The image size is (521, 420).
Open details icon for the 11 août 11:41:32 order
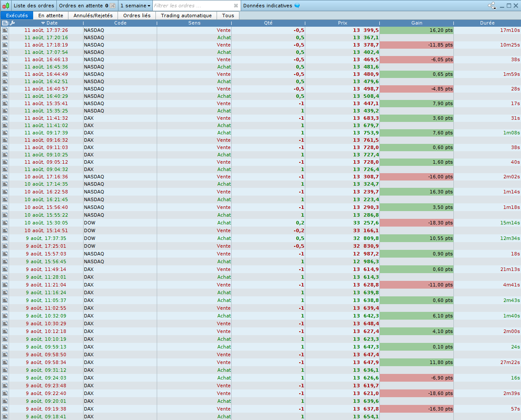pos(5,118)
